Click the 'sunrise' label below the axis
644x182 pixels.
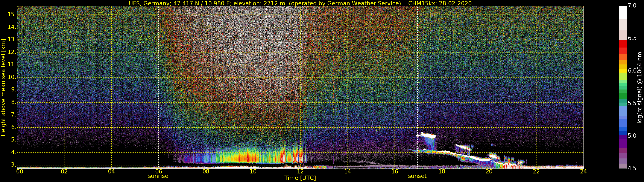click(158, 176)
